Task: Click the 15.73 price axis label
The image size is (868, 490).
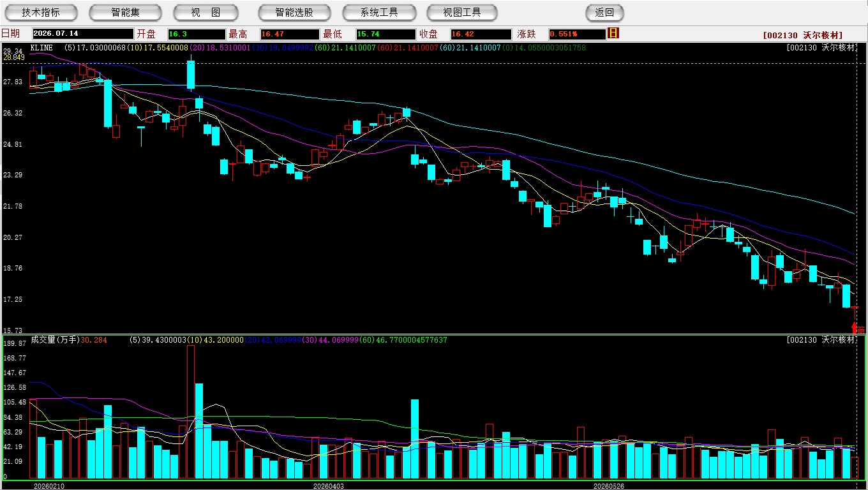Action: (13, 330)
